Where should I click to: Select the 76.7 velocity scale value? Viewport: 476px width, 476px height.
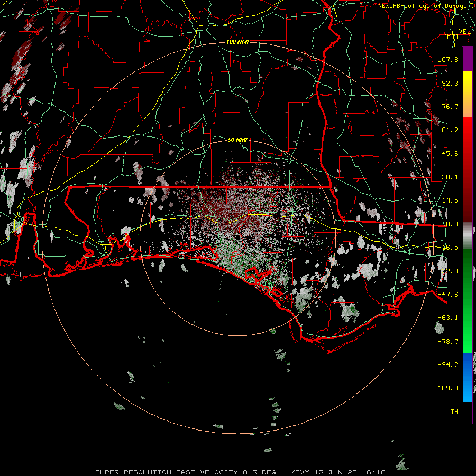[x=450, y=106]
